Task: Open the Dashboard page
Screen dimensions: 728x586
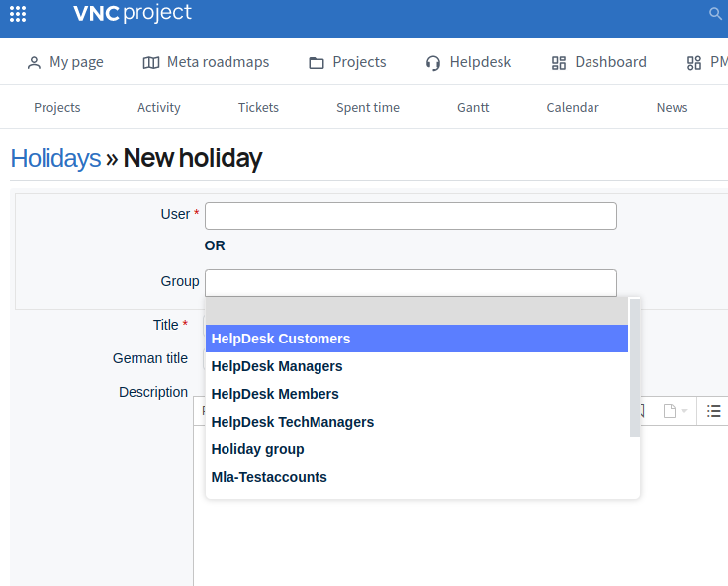Action: (x=598, y=62)
